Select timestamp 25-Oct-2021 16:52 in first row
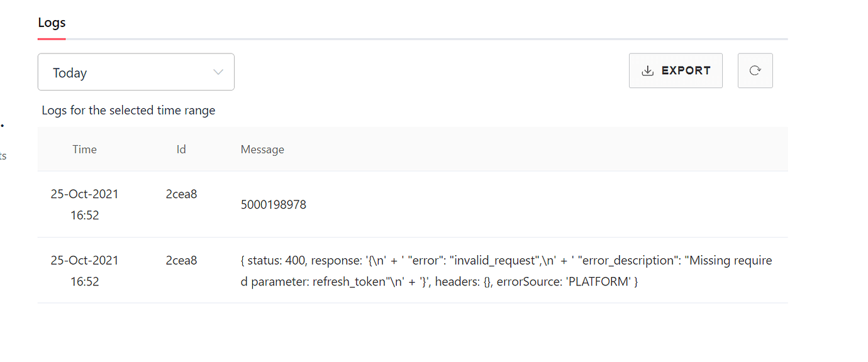Viewport: 868px width, 362px height. tap(84, 204)
